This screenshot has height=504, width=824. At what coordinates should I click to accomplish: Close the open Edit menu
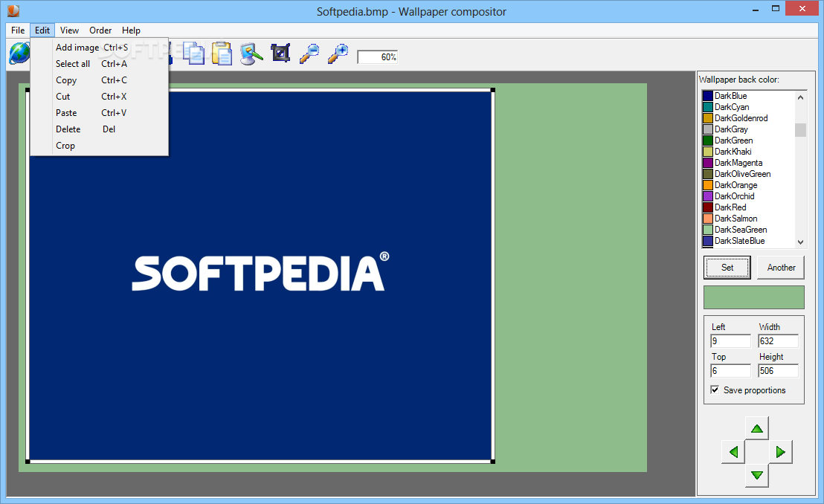[x=42, y=30]
